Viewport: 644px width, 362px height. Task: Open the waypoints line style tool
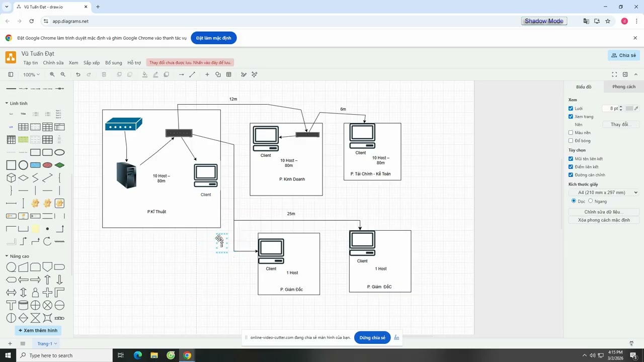[x=192, y=74]
